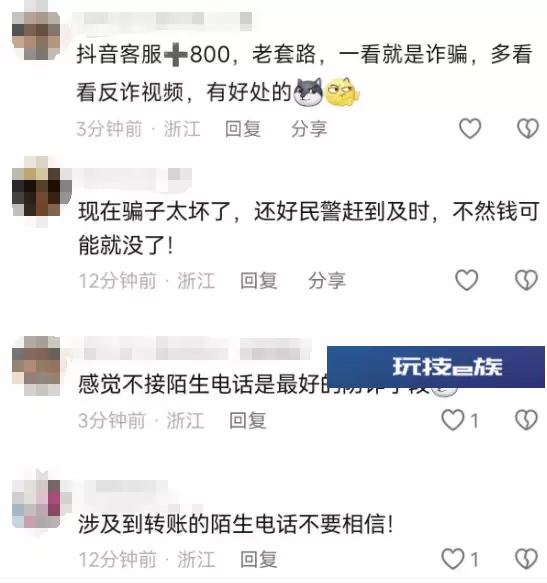Dislike the 感觉不接陌生电话 comment

click(x=526, y=420)
